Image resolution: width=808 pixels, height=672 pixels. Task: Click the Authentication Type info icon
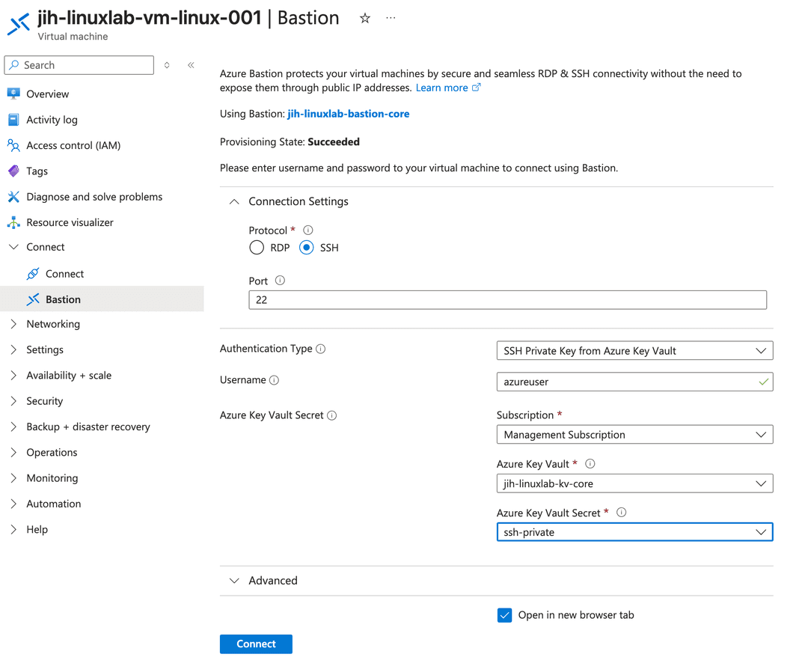[321, 349]
